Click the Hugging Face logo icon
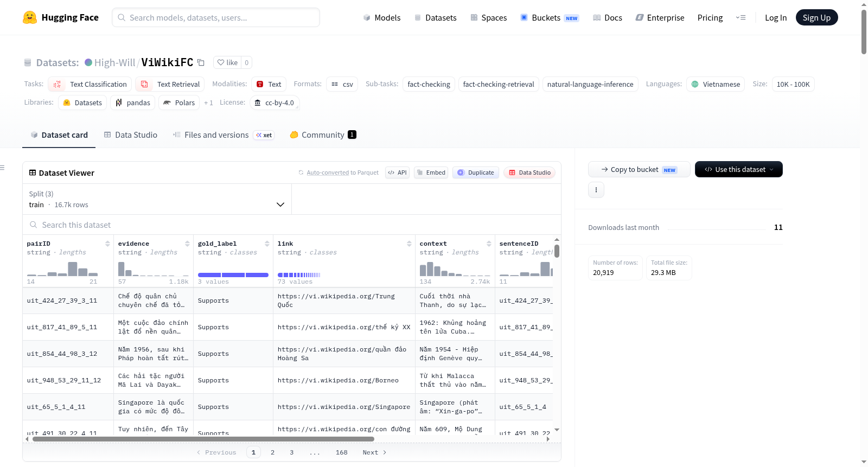 [30, 17]
